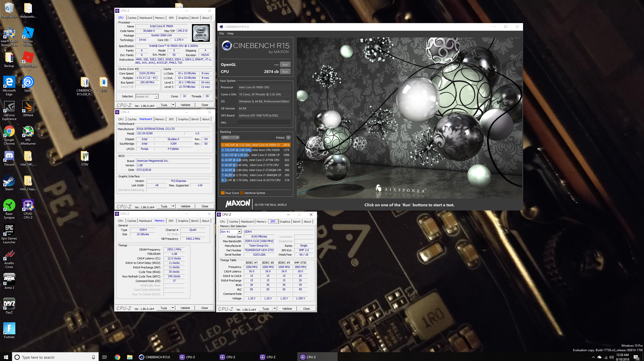The image size is (644, 361).
Task: Open the Recycle Bin desktop icon
Action: 9,10
